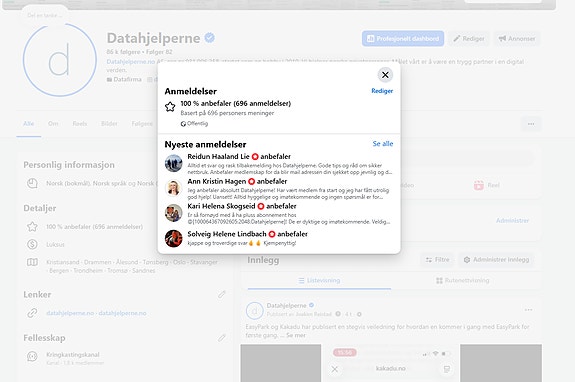The image size is (575, 382).
Task: Click star icon next to 100 % anbefaler in popup
Action: pos(170,107)
